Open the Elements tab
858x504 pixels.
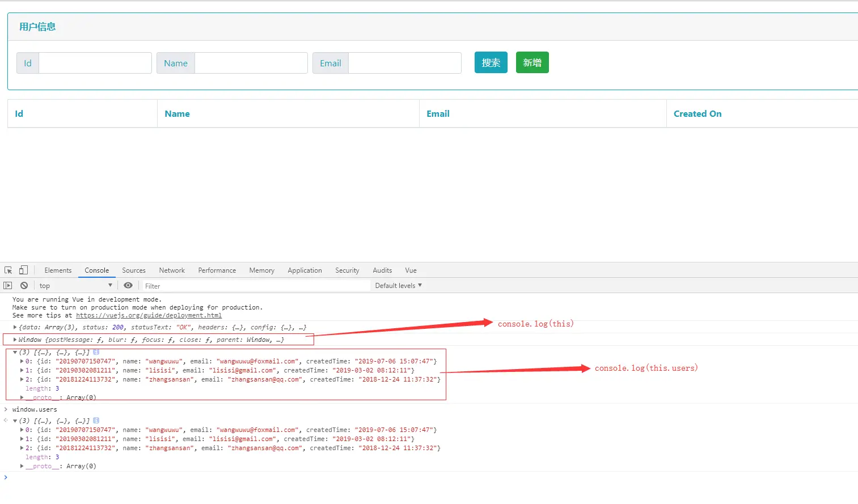click(58, 270)
